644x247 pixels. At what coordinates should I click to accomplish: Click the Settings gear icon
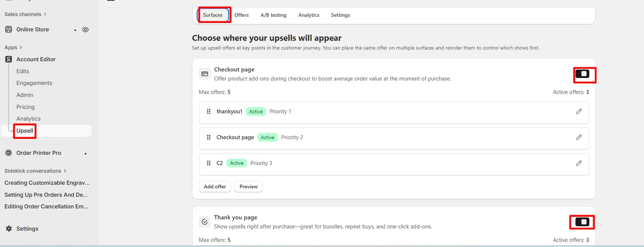click(x=9, y=228)
